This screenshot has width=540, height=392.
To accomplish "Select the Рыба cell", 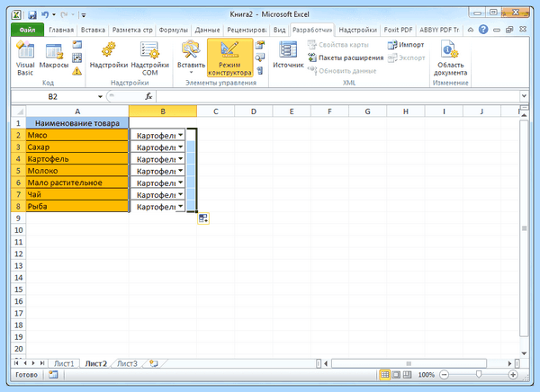I will click(x=77, y=207).
